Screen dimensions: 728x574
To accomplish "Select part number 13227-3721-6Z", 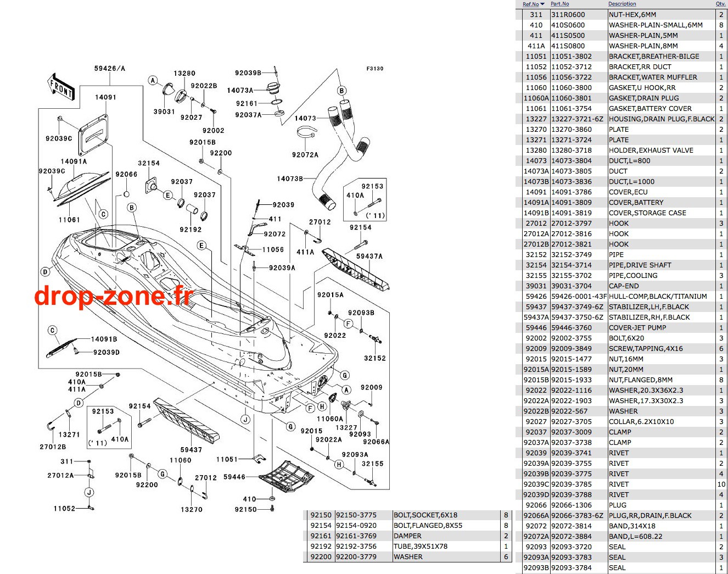I will pyautogui.click(x=577, y=119).
